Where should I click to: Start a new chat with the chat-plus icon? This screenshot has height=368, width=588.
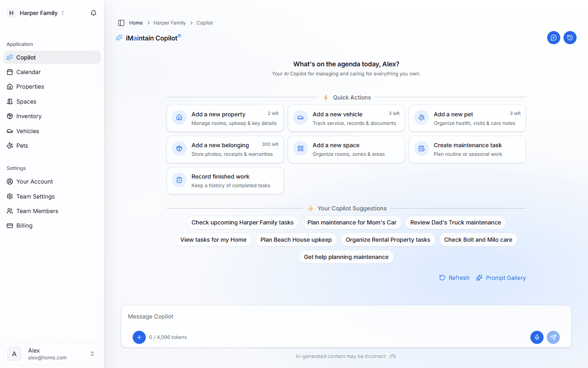pyautogui.click(x=554, y=38)
